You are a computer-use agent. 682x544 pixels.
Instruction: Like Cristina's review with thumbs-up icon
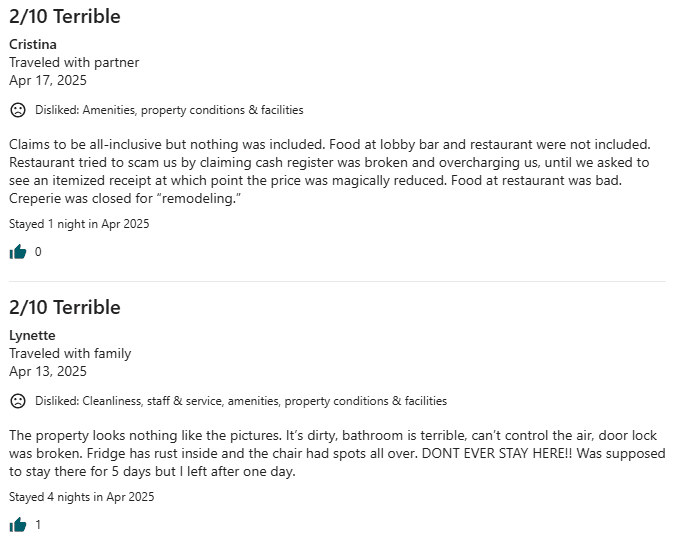[18, 252]
